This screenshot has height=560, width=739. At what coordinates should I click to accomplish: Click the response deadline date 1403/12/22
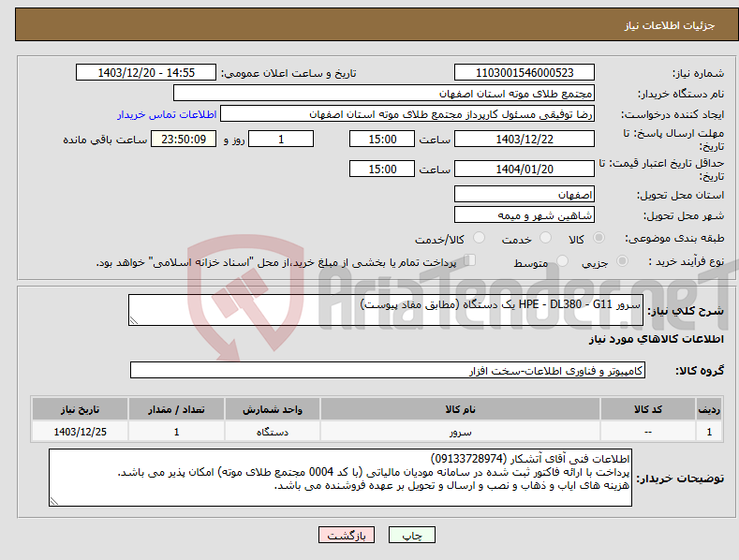(525, 139)
